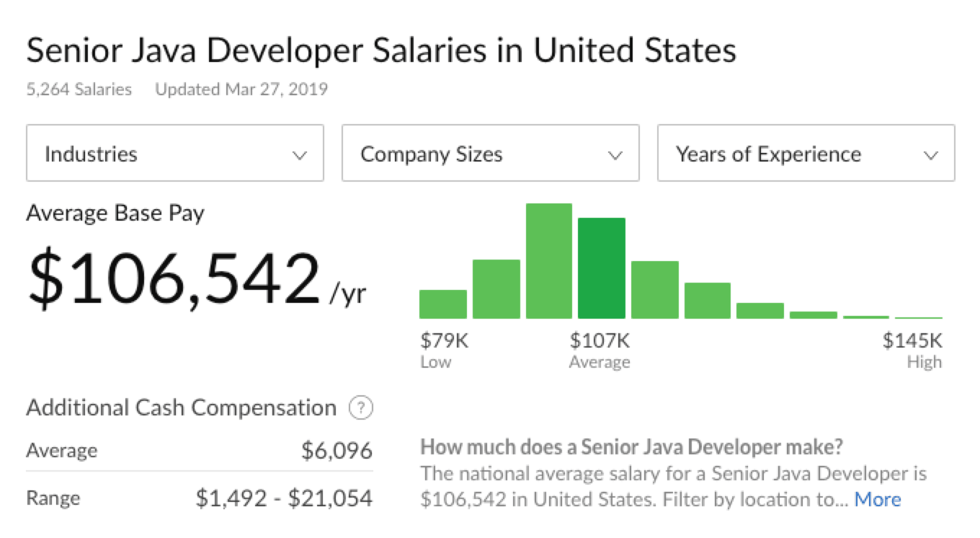
Task: Click the Company Sizes dropdown chevron
Action: tap(615, 154)
